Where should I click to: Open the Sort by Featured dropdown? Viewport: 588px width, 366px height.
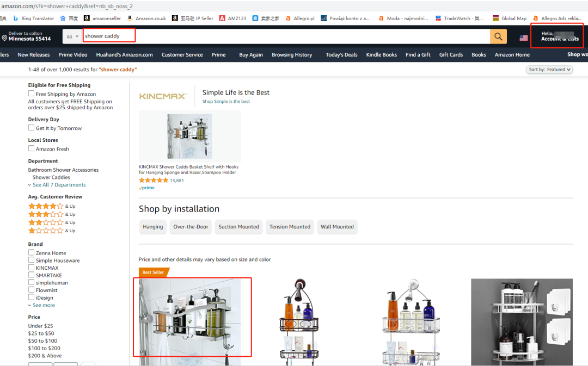549,70
